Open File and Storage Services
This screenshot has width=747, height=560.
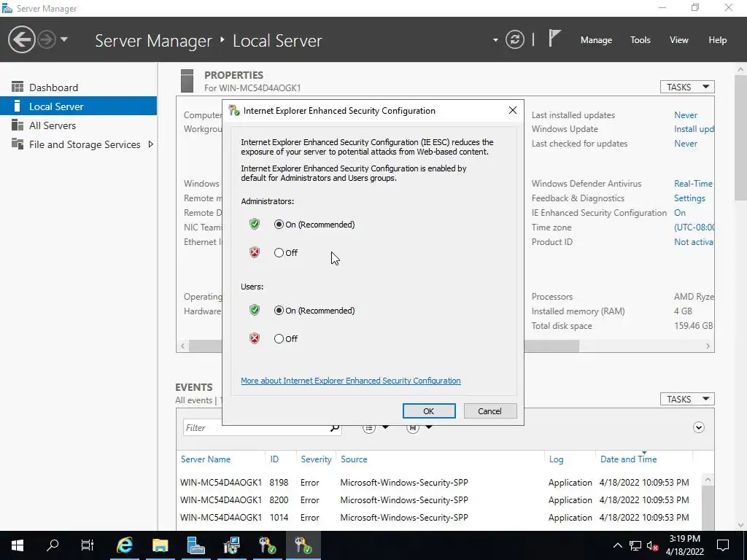[x=85, y=144]
